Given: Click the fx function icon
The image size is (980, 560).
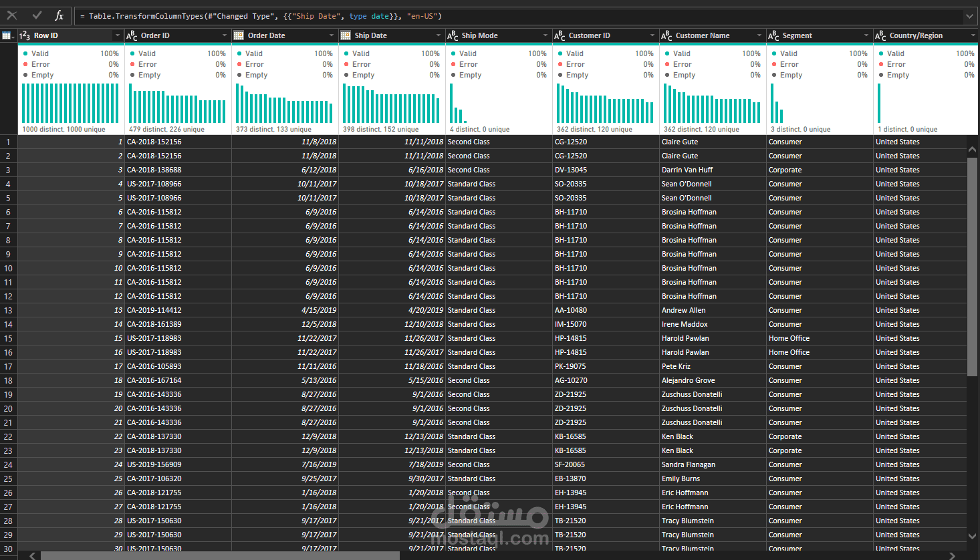Looking at the screenshot, I should pyautogui.click(x=59, y=15).
